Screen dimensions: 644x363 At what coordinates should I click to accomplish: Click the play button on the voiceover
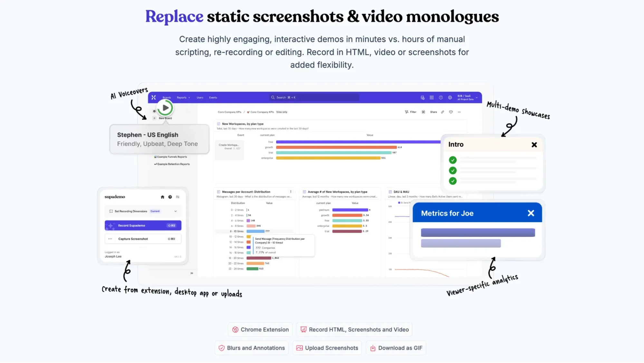tap(165, 107)
